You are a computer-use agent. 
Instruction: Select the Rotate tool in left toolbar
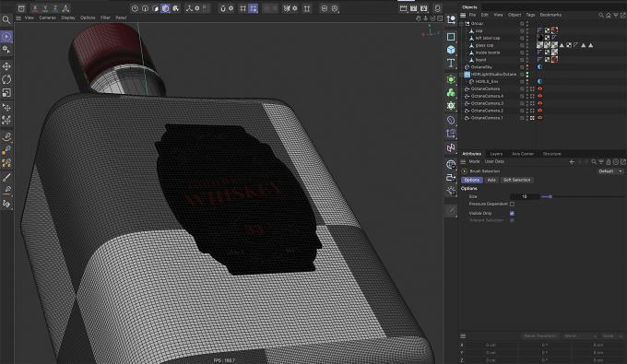[x=6, y=79]
